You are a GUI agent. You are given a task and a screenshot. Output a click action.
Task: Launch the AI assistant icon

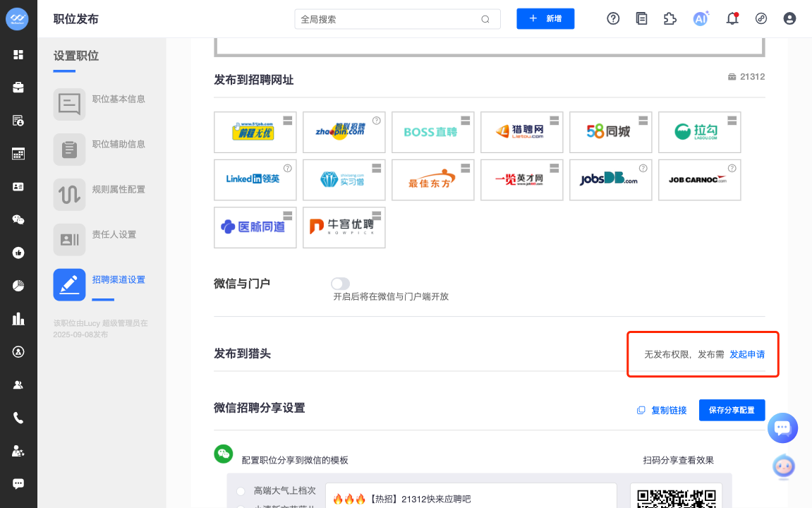click(701, 18)
